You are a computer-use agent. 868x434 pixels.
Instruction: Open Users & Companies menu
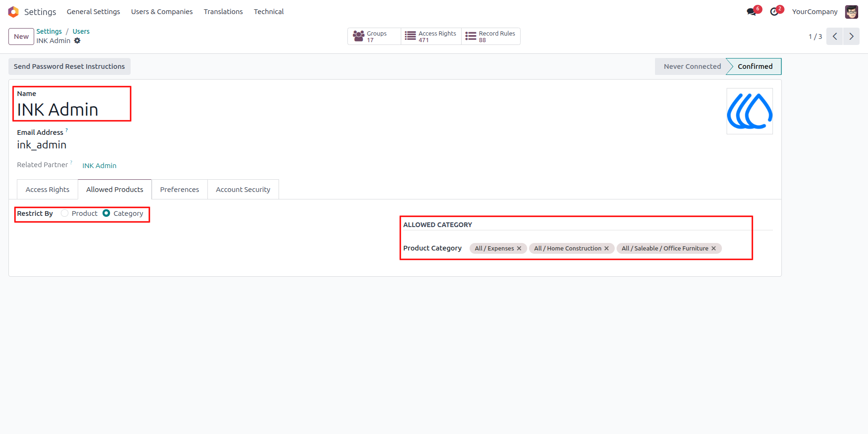click(x=162, y=12)
